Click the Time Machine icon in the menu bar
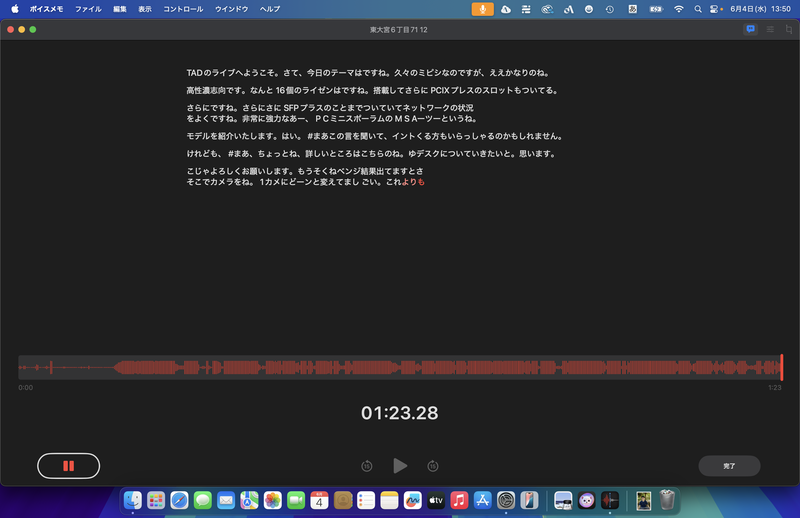Screen dimensions: 800x518 pyautogui.click(x=610, y=9)
